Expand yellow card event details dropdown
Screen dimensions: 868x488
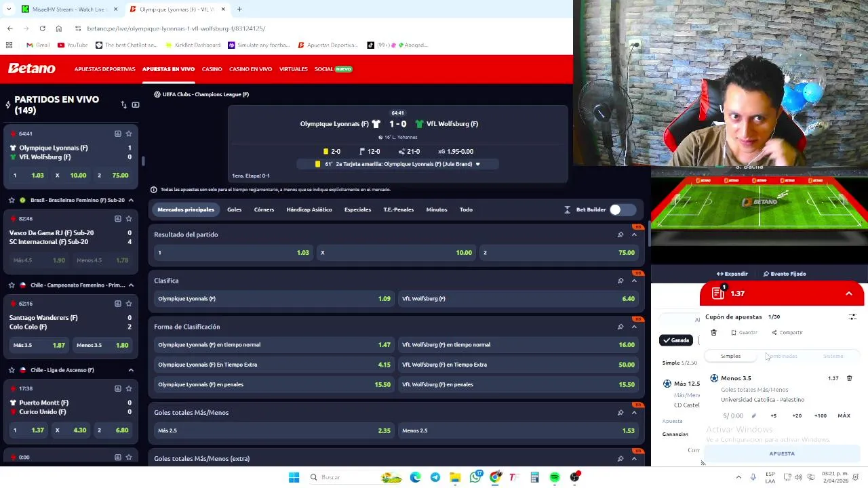click(x=477, y=164)
